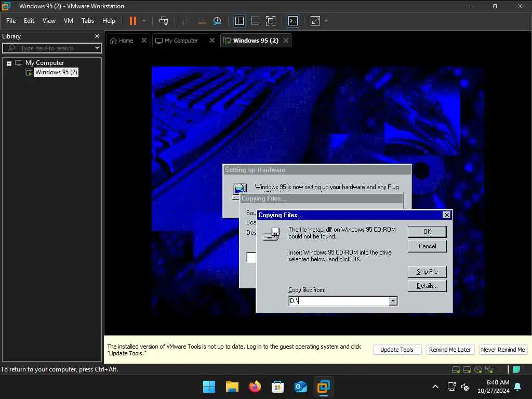Click the disk drive icon in the dialog

point(271,234)
